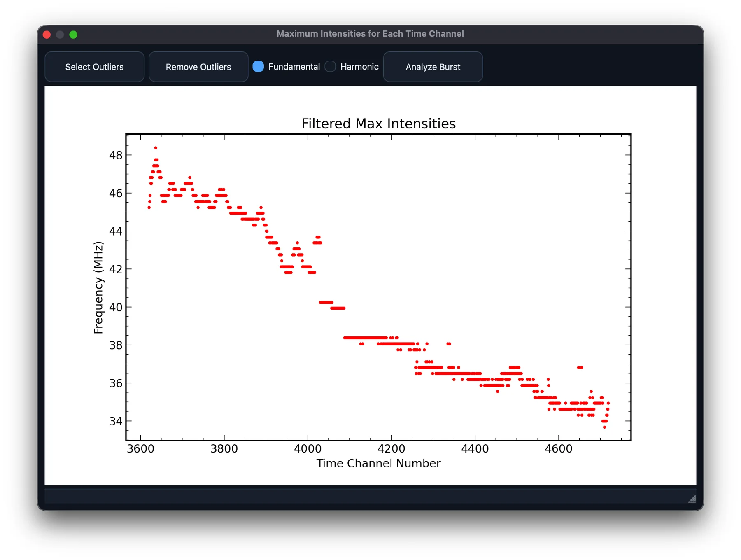The height and width of the screenshot is (560, 741).
Task: Click the 4000 tick label on the x-axis
Action: pos(308,448)
